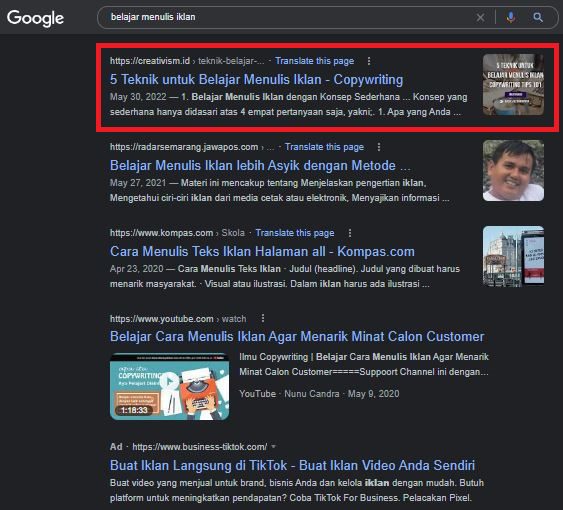This screenshot has height=510, width=563.
Task: Click the 'Buat video yang menjual untuk brand' ad description
Action: pos(297,490)
